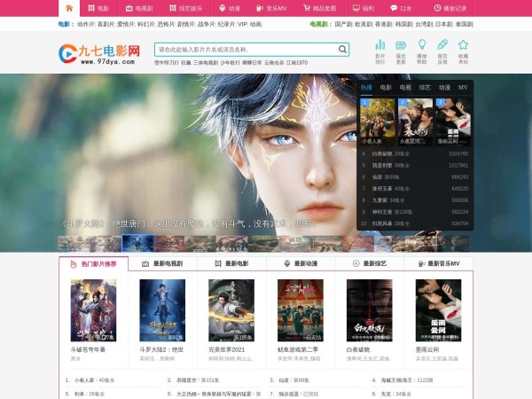Select the 综艺娱乐 navigation menu item
Viewport: 532px width, 399px height.
coord(184,8)
